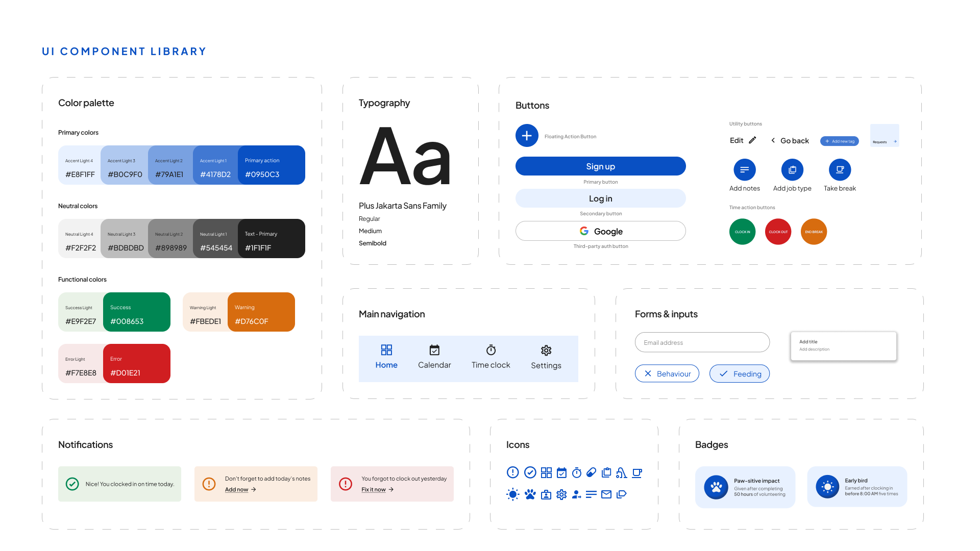Open the Requests arrow card

(x=885, y=136)
